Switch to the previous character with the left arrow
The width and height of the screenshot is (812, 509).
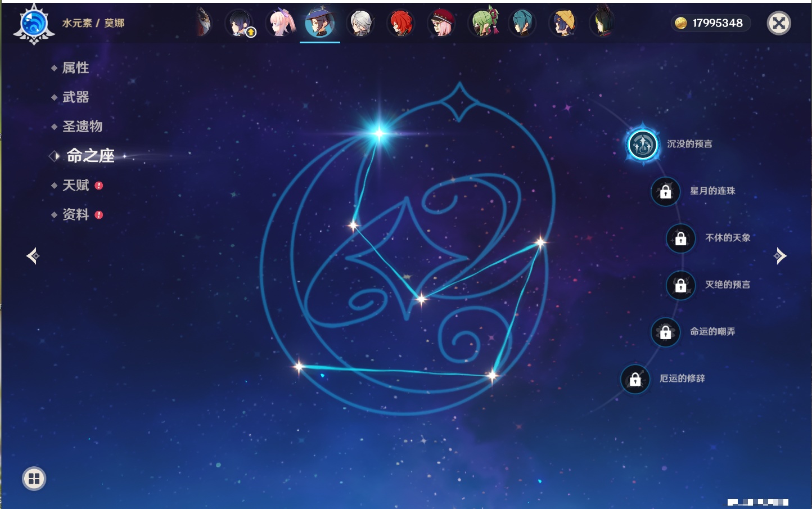(33, 256)
